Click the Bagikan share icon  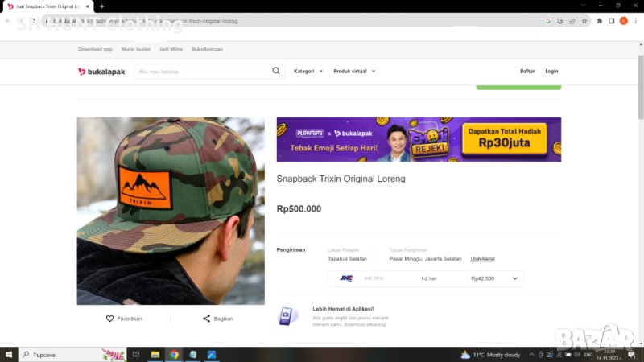pyautogui.click(x=207, y=319)
